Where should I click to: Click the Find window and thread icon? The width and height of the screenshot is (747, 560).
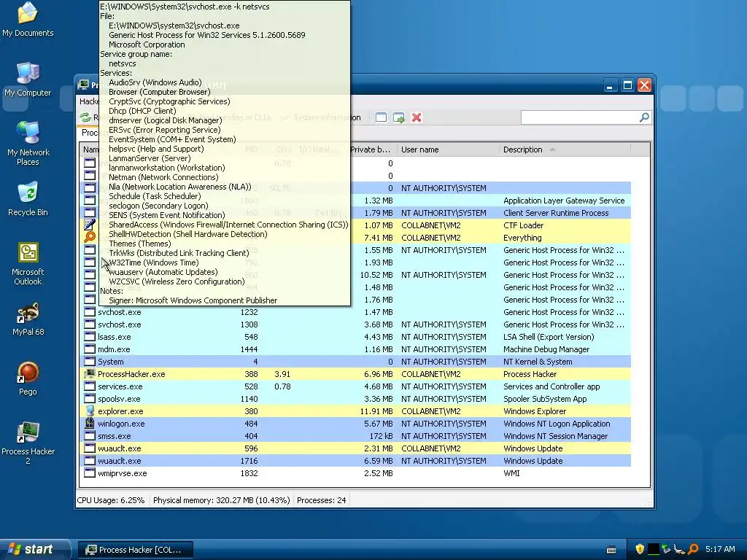(x=399, y=117)
